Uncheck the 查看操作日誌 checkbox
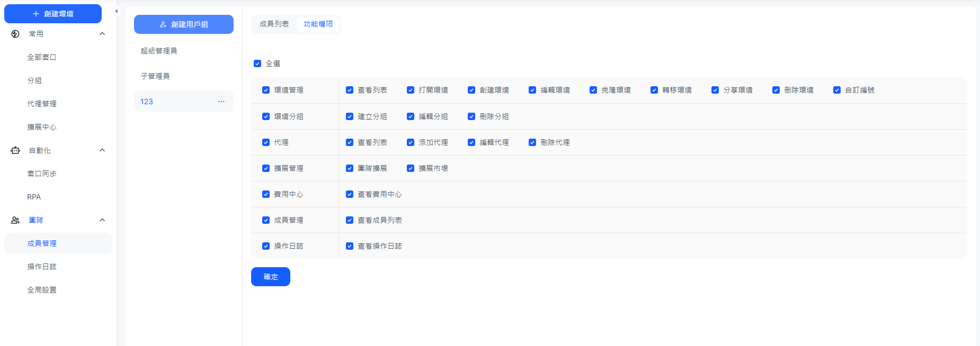 tap(350, 246)
